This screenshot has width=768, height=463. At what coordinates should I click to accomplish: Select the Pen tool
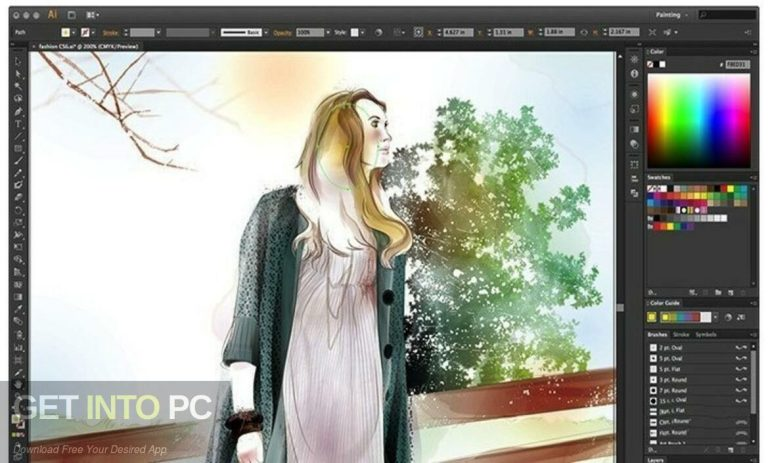pyautogui.click(x=19, y=111)
